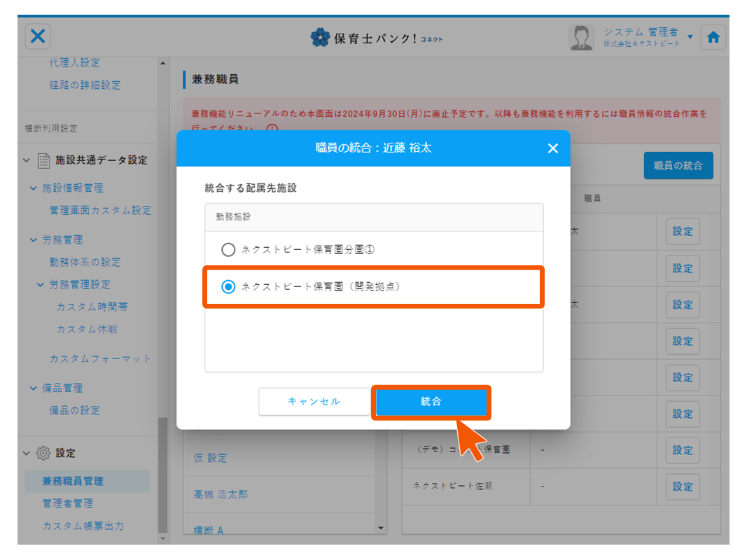
Task: Open 兼務職員管理 in sidebar
Action: [73, 481]
